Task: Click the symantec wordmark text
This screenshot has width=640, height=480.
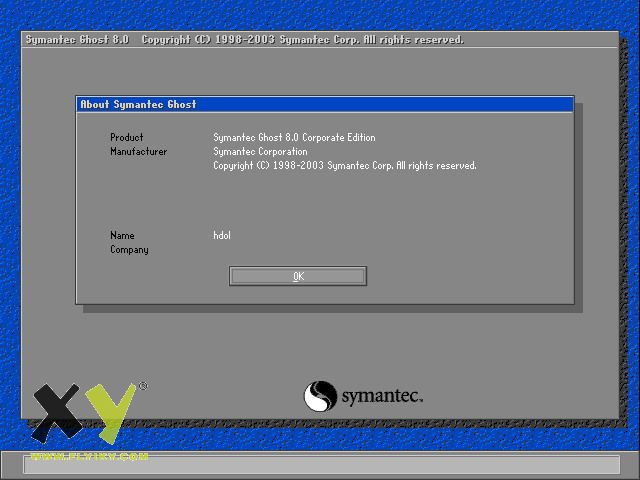Action: click(382, 397)
